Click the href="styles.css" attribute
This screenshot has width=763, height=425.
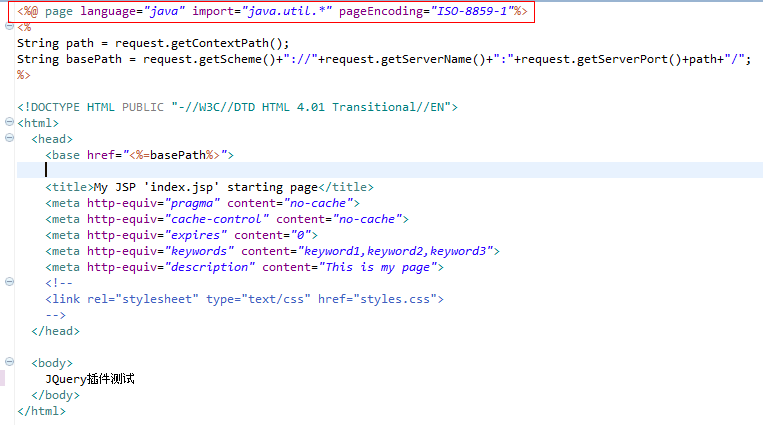[377, 299]
